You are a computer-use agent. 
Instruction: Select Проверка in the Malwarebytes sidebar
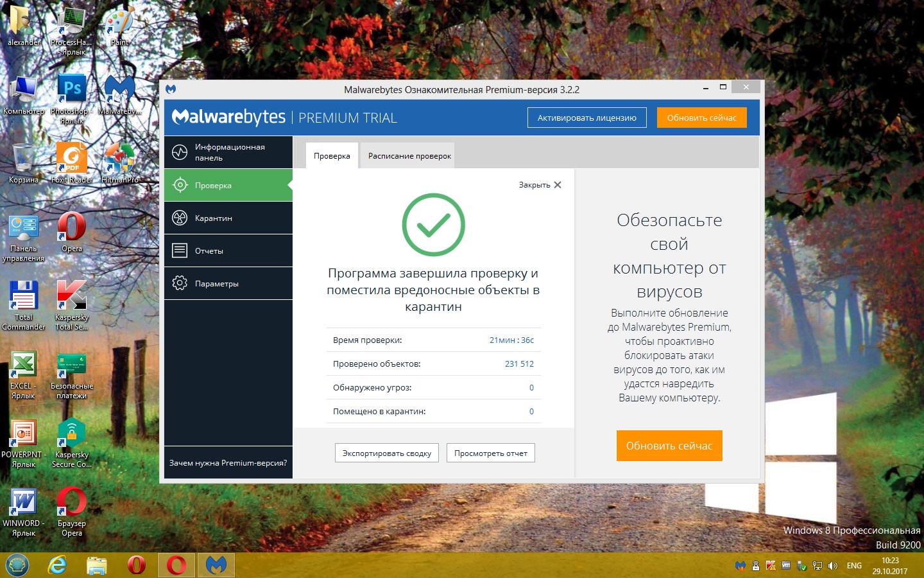(228, 185)
